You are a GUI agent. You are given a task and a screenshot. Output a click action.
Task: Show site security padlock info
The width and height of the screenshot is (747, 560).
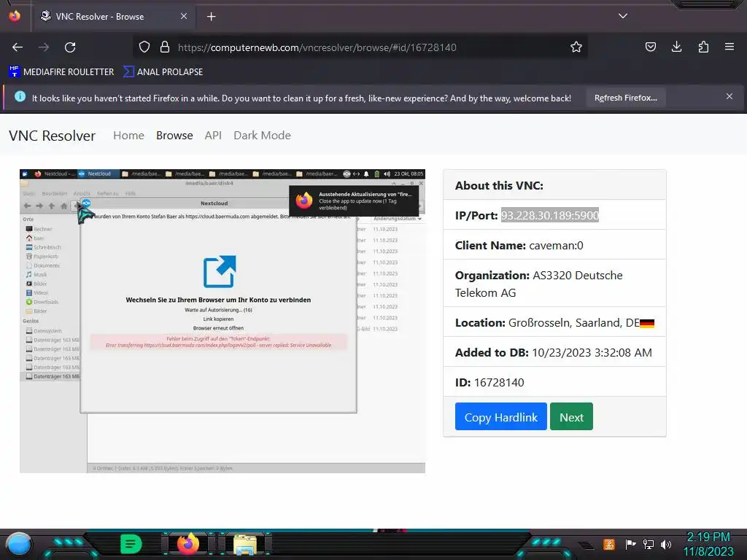[x=165, y=47]
